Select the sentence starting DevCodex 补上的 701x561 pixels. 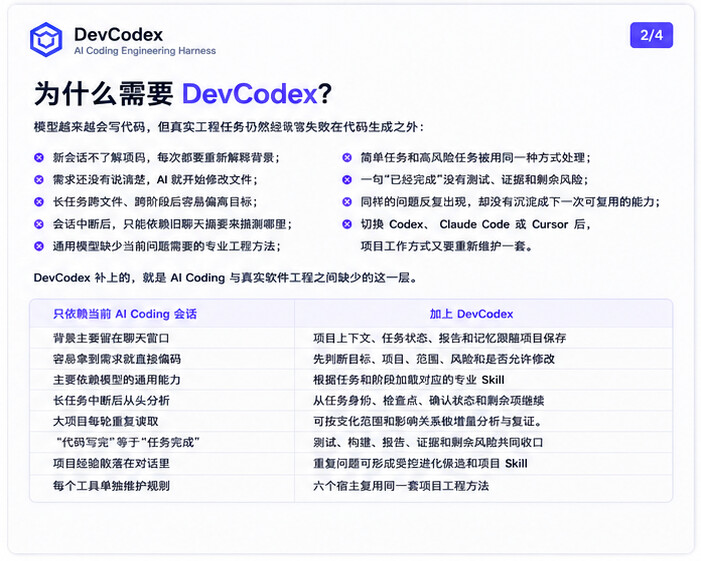click(x=226, y=278)
